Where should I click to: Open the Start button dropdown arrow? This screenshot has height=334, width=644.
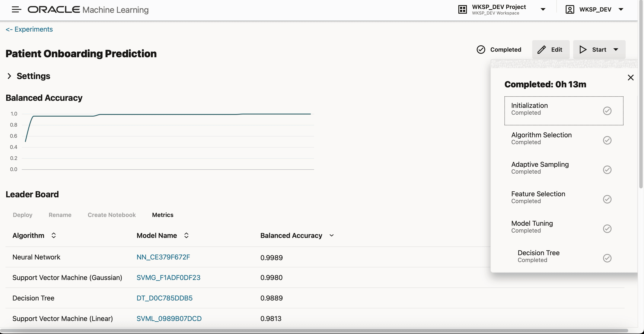point(616,50)
